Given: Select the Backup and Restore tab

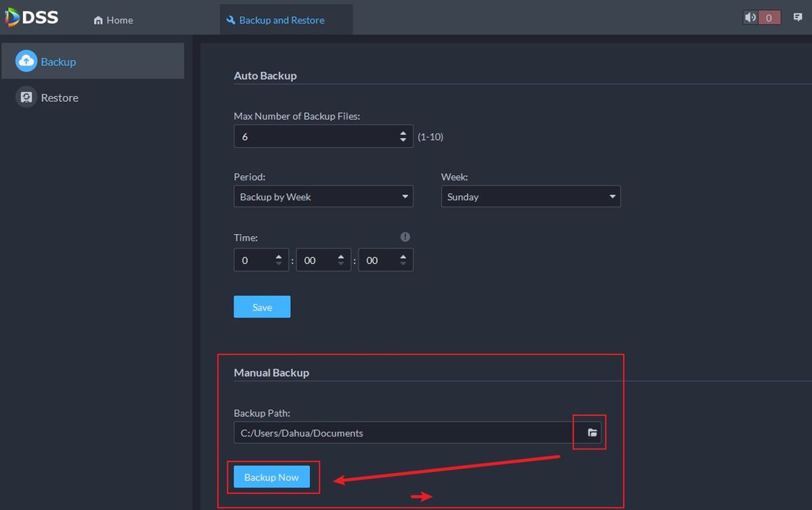Looking at the screenshot, I should (286, 20).
